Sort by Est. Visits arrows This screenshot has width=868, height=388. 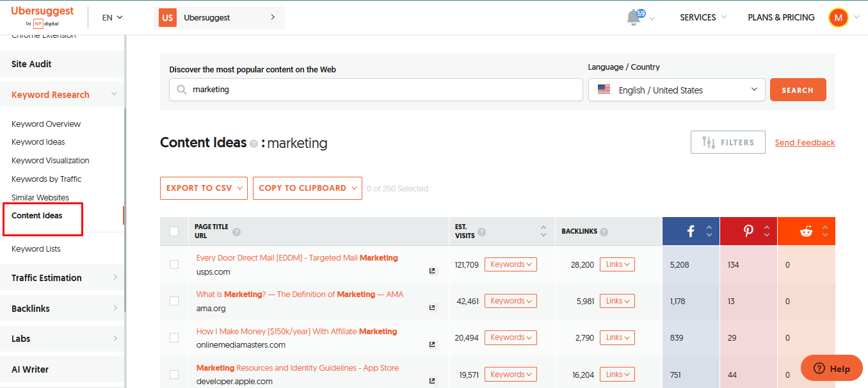click(543, 232)
